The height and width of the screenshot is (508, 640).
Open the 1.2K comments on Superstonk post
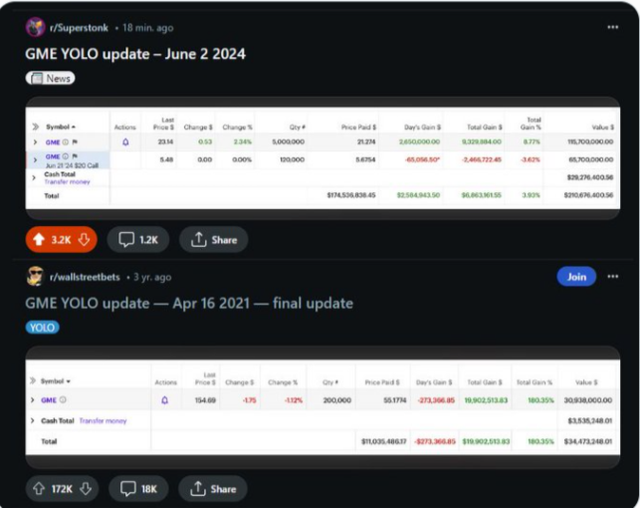[x=138, y=240]
